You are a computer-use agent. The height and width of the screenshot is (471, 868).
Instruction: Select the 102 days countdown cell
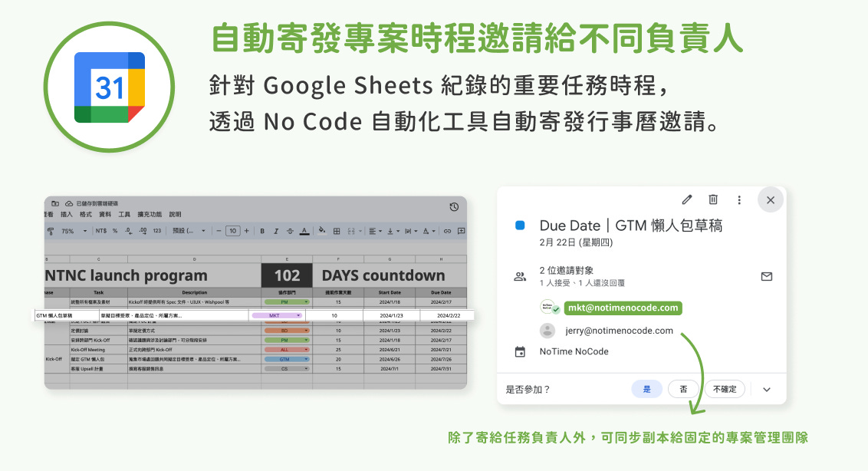287,275
